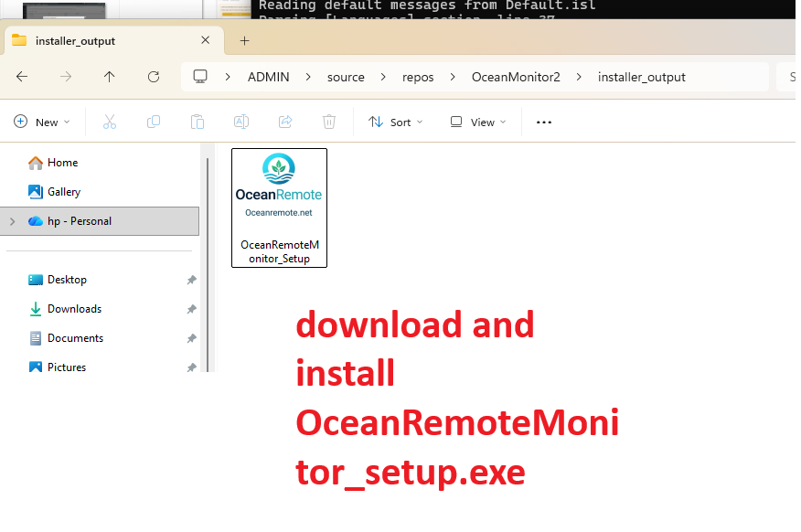The width and height of the screenshot is (801, 532).
Task: Click the Rename icon in toolbar
Action: (x=241, y=122)
